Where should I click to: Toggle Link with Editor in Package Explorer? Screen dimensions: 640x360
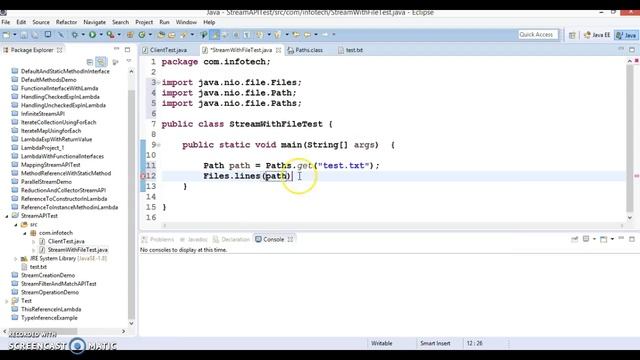point(100,62)
